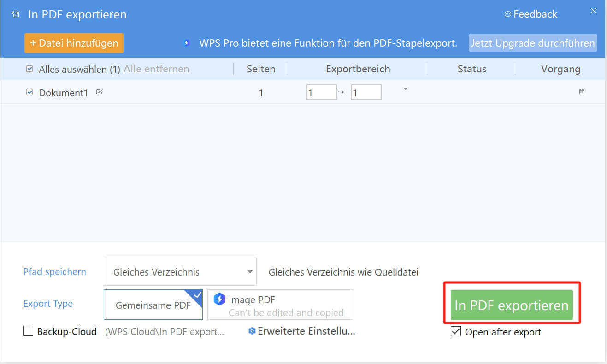Click the Datei hinzufügen button
Viewport: 607px width, 364px height.
click(x=73, y=42)
